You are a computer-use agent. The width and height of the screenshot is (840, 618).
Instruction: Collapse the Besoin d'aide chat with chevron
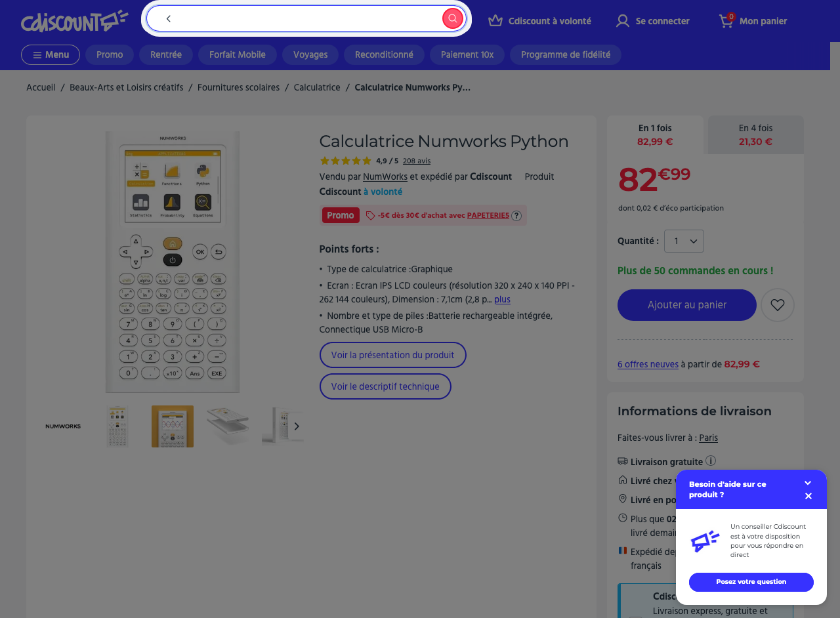(808, 482)
